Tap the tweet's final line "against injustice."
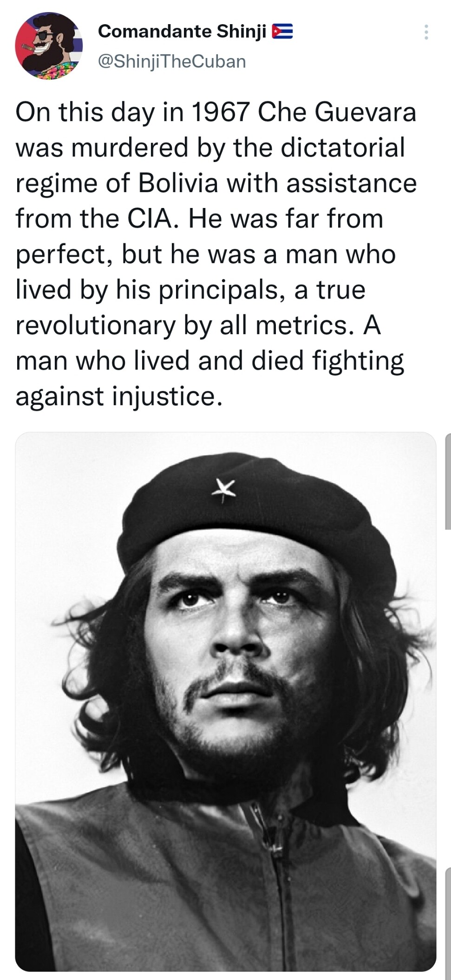The height and width of the screenshot is (980, 451). coord(119,397)
